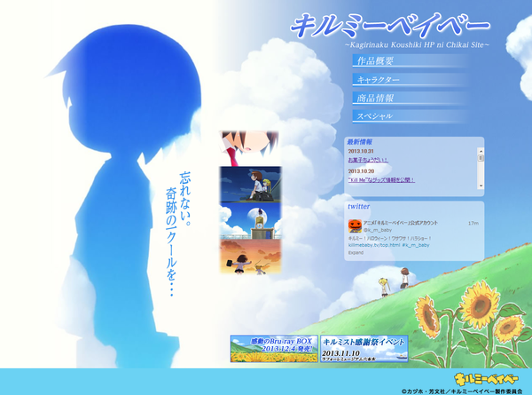Viewport: 532px width, 395px height.
Task: Open the clock tower and moon thumbnail
Action: pyautogui.click(x=250, y=221)
